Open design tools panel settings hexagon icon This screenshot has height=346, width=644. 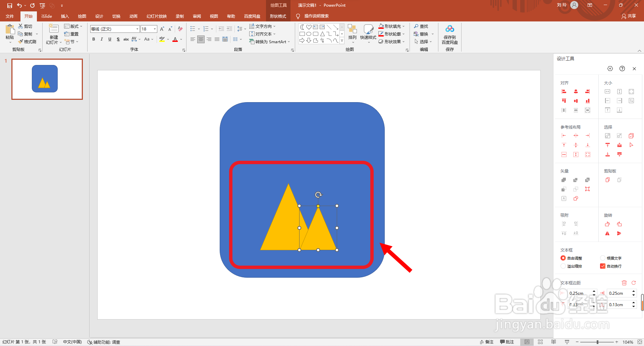[610, 69]
